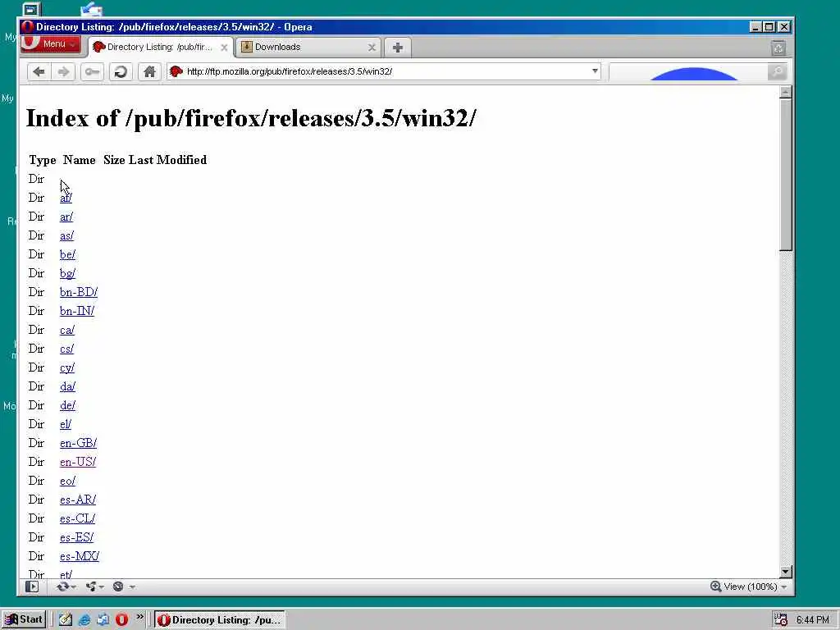Expand the Opera Turbo dropdown arrow
The width and height of the screenshot is (840, 630).
tap(132, 587)
